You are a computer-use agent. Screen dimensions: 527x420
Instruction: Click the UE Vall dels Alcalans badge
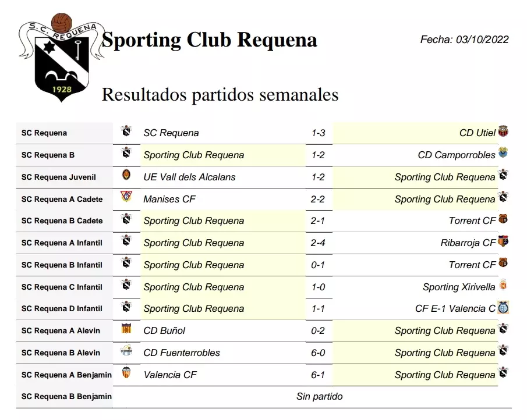click(126, 175)
